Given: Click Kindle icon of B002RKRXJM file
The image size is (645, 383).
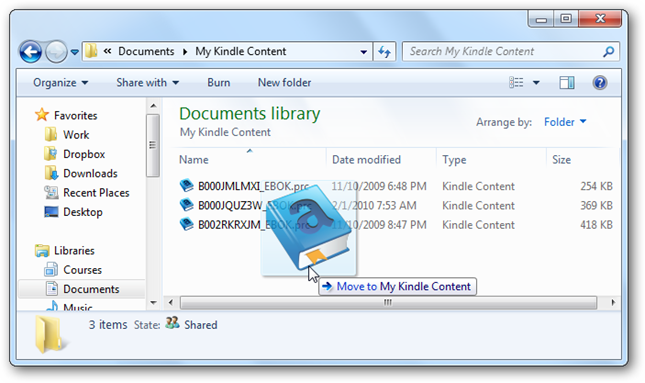Looking at the screenshot, I should [186, 225].
